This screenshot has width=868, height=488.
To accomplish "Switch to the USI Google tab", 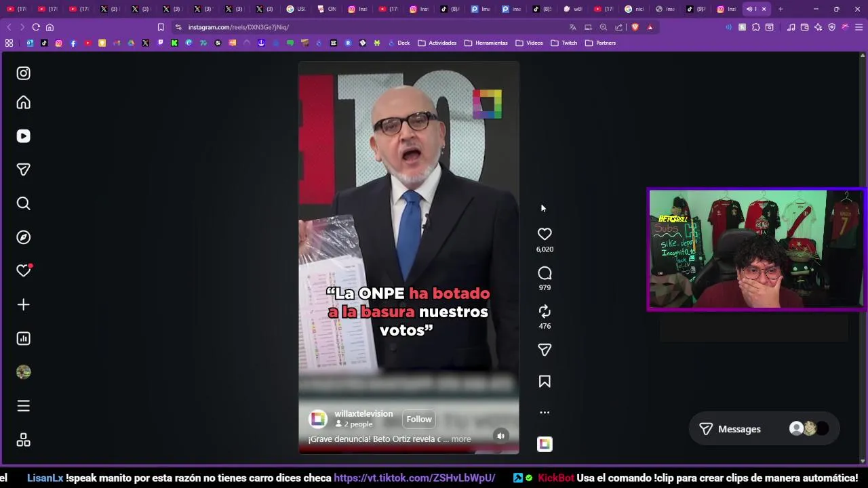I will coord(296,9).
